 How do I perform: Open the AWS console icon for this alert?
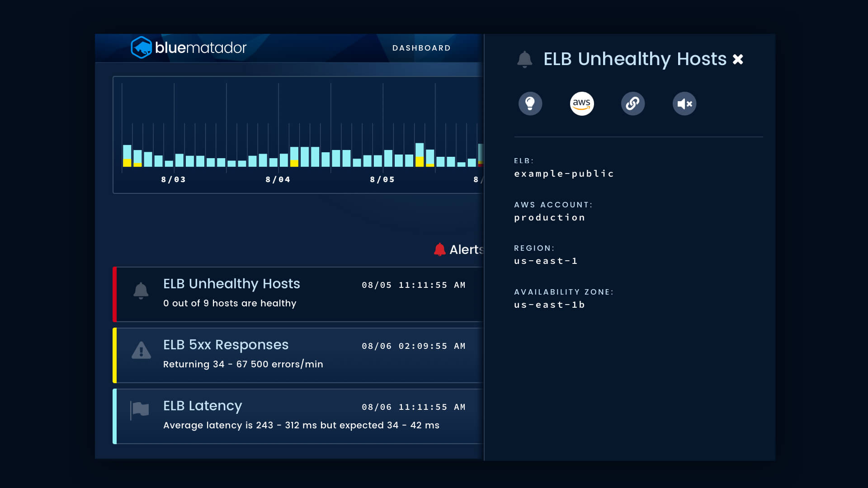[582, 103]
